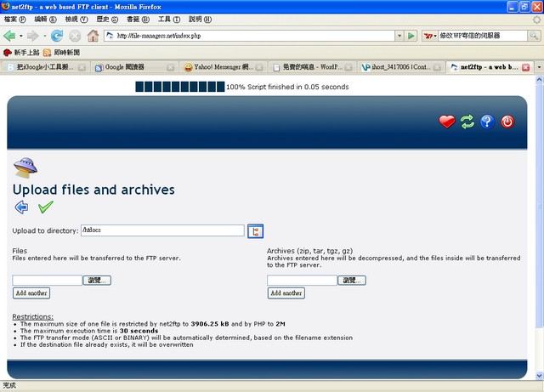Close the net2ftp tab
The width and height of the screenshot is (544, 392).
pos(525,67)
